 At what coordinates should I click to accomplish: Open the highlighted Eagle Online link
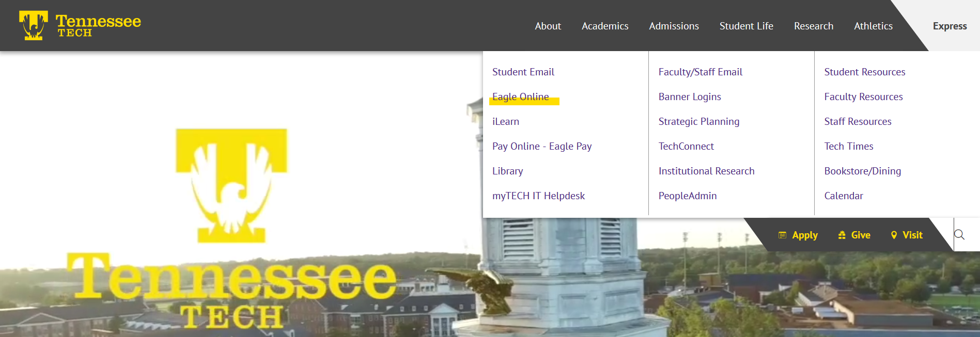pyautogui.click(x=520, y=97)
